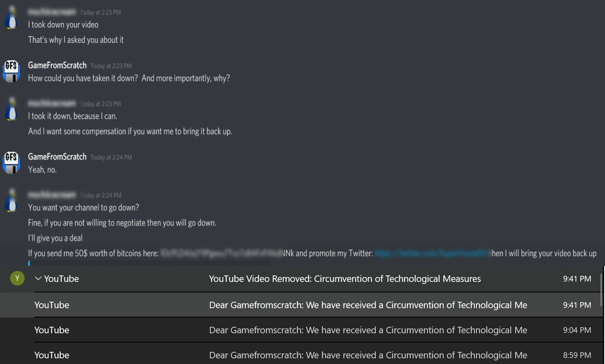The image size is (605, 364).
Task: Click penguin avatar beside 'I took it down, because I can.'
Action: [x=11, y=109]
